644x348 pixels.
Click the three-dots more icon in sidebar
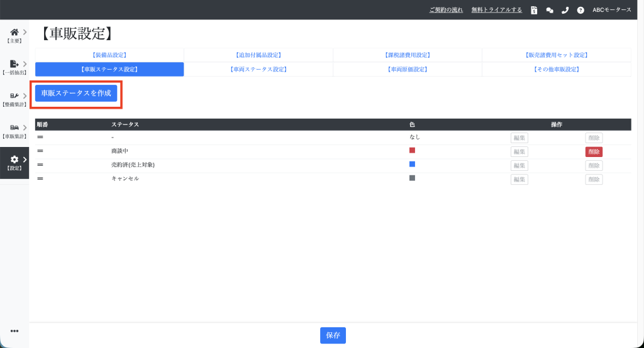point(14,331)
